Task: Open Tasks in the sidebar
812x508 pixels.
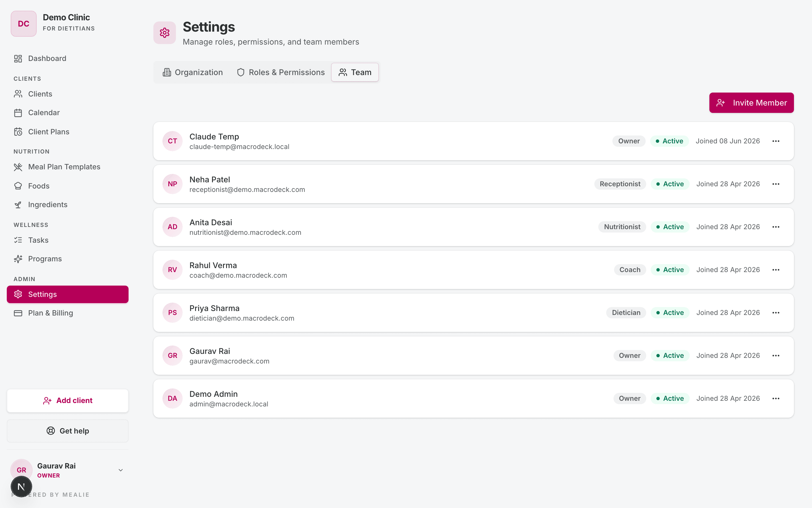Action: [67, 240]
